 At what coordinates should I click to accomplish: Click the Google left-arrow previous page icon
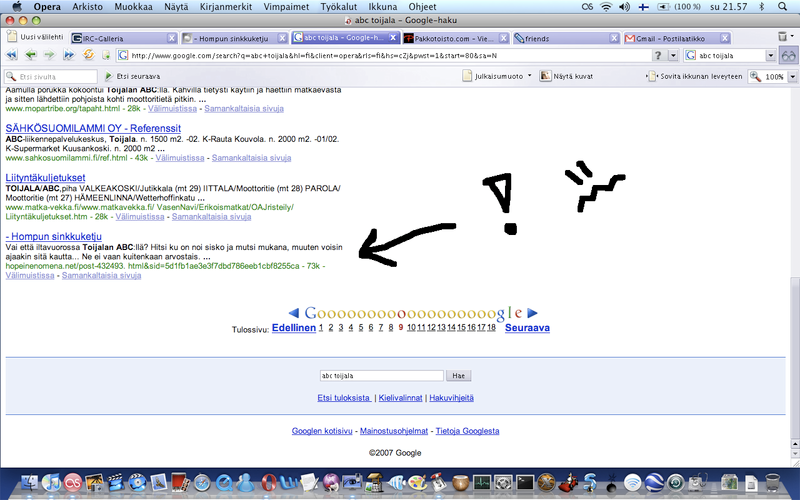(x=293, y=313)
